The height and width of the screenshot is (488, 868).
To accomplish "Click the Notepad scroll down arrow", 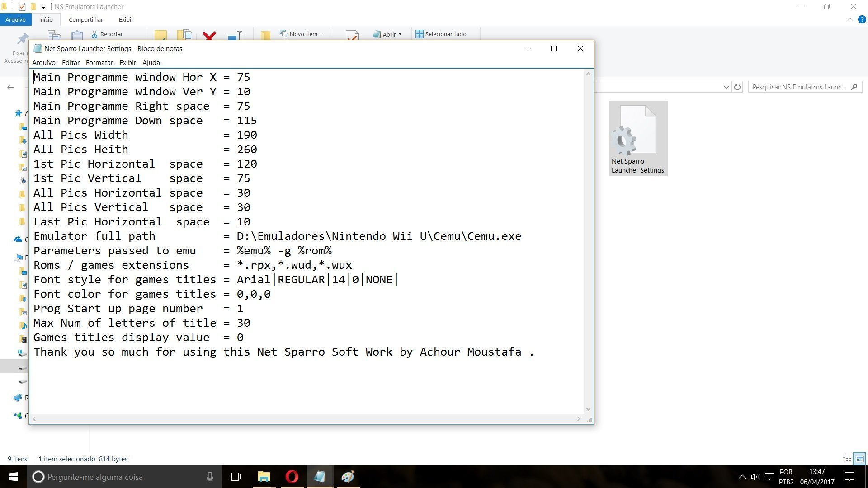I will [588, 409].
